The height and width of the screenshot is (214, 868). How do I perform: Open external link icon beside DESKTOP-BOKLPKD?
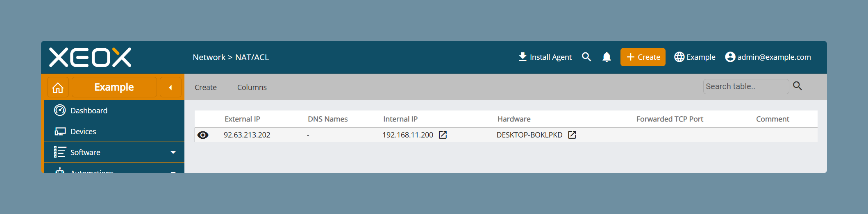[x=572, y=135]
